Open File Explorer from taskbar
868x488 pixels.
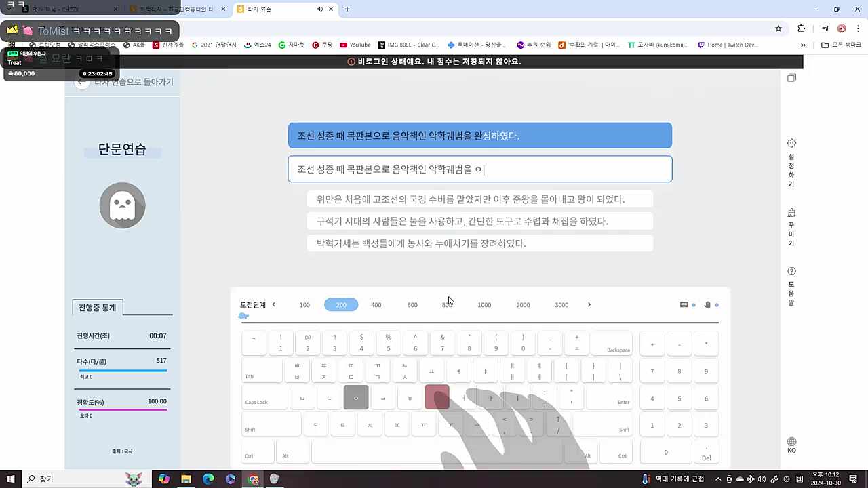point(186,479)
